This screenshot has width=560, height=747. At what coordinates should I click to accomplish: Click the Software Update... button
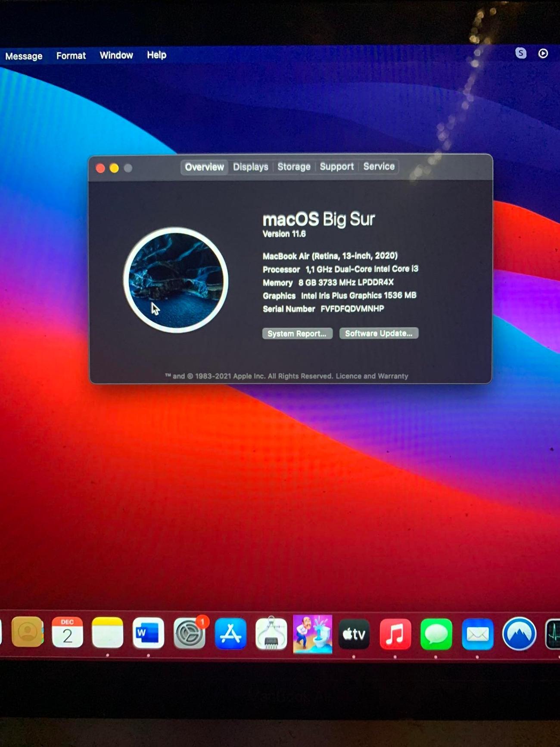click(379, 333)
